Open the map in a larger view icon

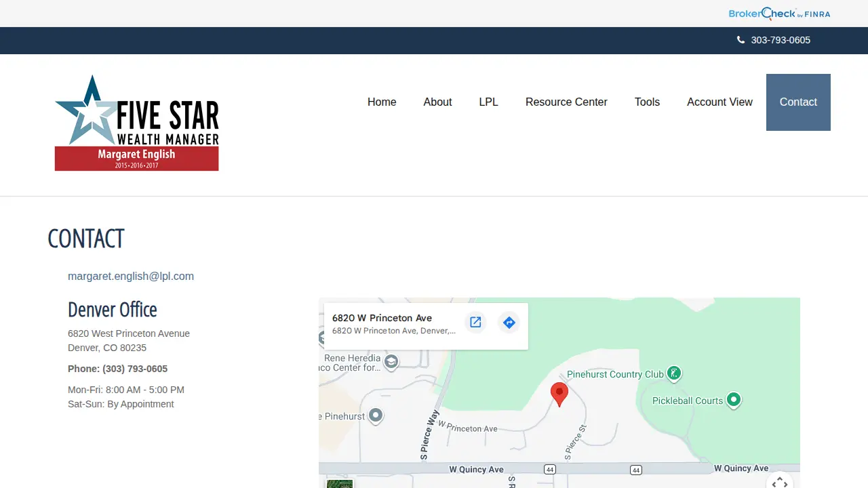click(x=475, y=323)
